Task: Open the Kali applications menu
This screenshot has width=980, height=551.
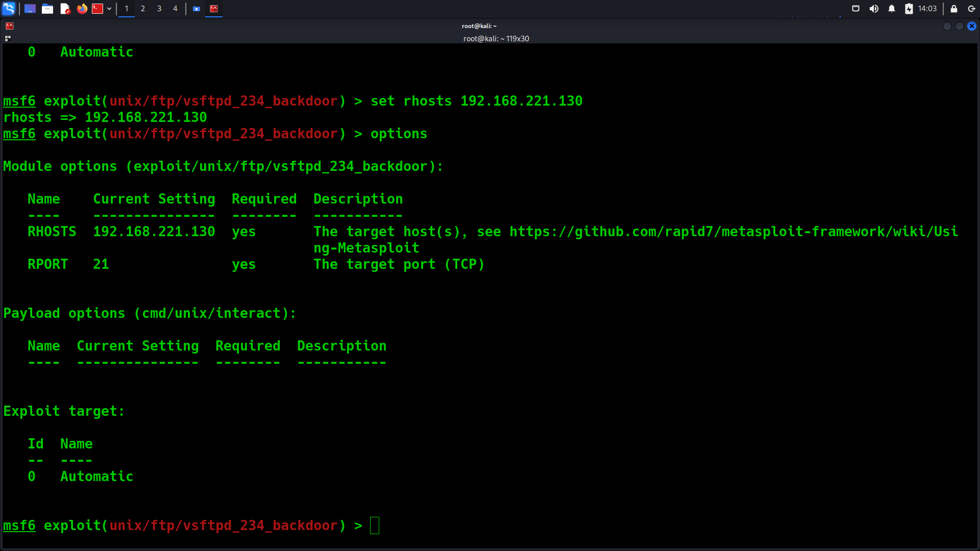Action: [x=9, y=8]
